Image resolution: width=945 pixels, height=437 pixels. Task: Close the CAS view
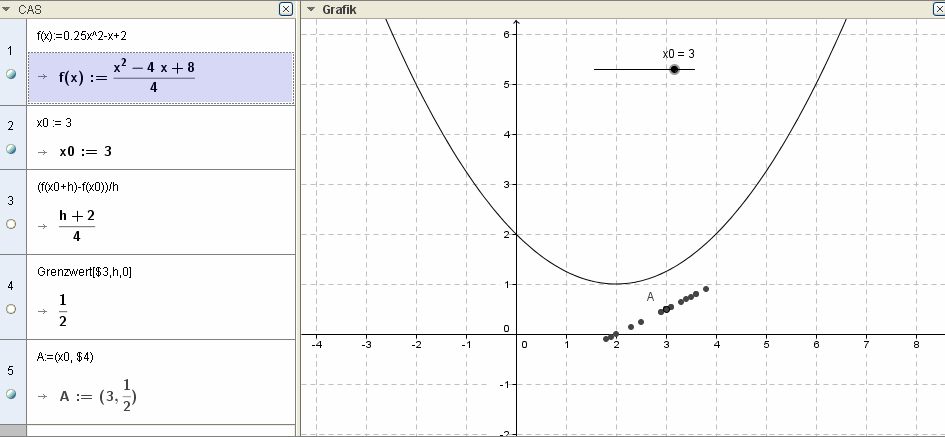[286, 9]
